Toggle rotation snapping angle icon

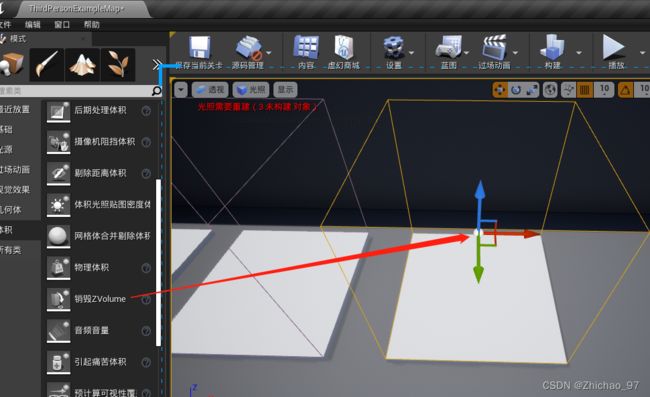click(626, 90)
